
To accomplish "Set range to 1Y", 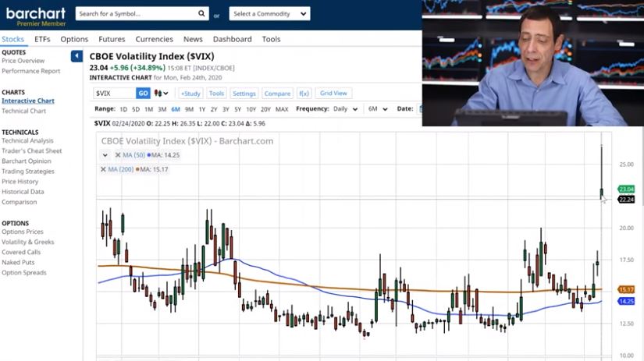I will [201, 109].
